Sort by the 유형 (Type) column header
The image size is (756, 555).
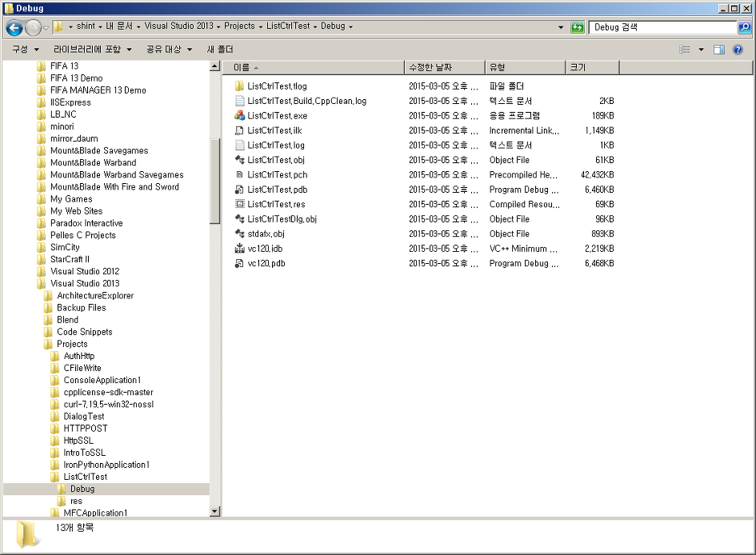525,67
